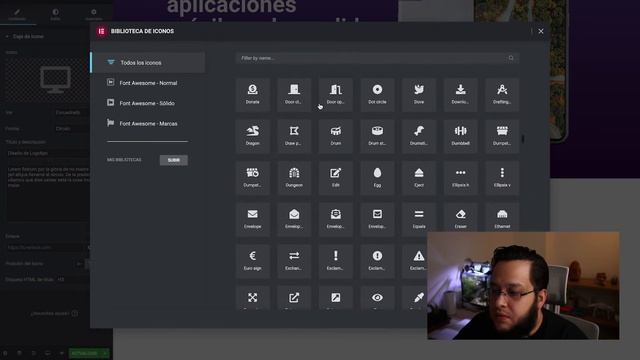Switch to Contenido tab in Elementor panel

point(17,15)
